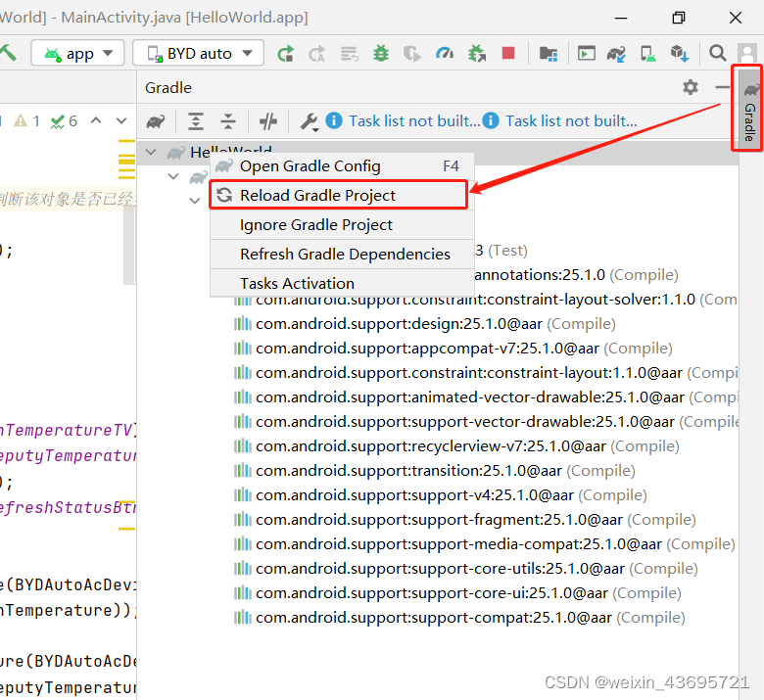Click the first 'Task list not built...' link
The height and width of the screenshot is (700, 764).
coord(414,120)
